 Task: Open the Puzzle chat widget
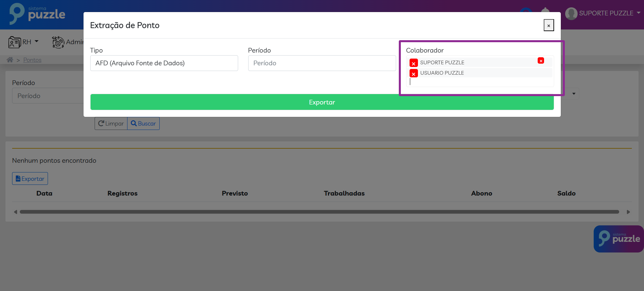pyautogui.click(x=618, y=239)
